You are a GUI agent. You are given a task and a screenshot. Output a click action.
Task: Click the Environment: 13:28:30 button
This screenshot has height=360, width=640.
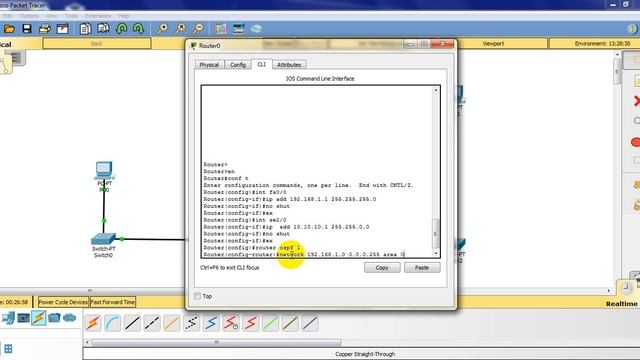tap(602, 43)
